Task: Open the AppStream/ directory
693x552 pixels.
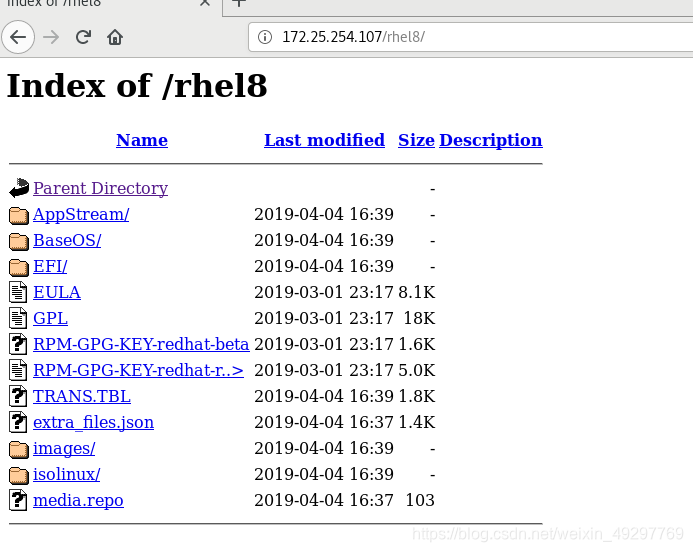Action: (x=81, y=214)
